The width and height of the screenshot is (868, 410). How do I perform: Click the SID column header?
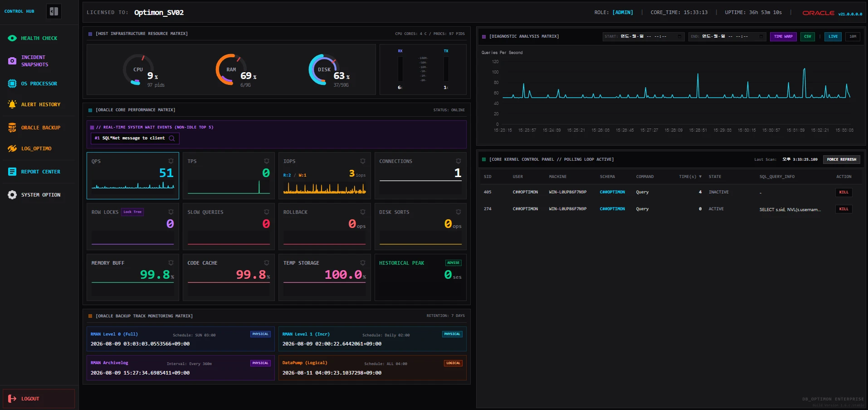[488, 177]
